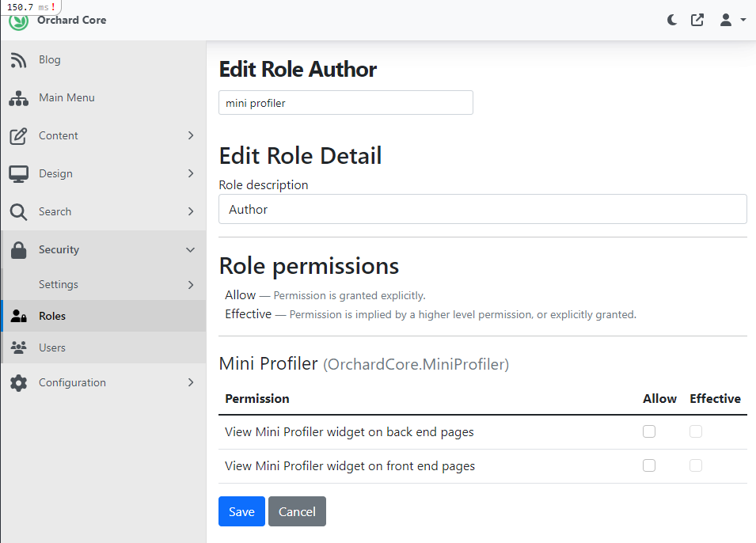Viewport: 756px width, 543px height.
Task: Go to Users in the sidebar
Action: click(x=103, y=347)
